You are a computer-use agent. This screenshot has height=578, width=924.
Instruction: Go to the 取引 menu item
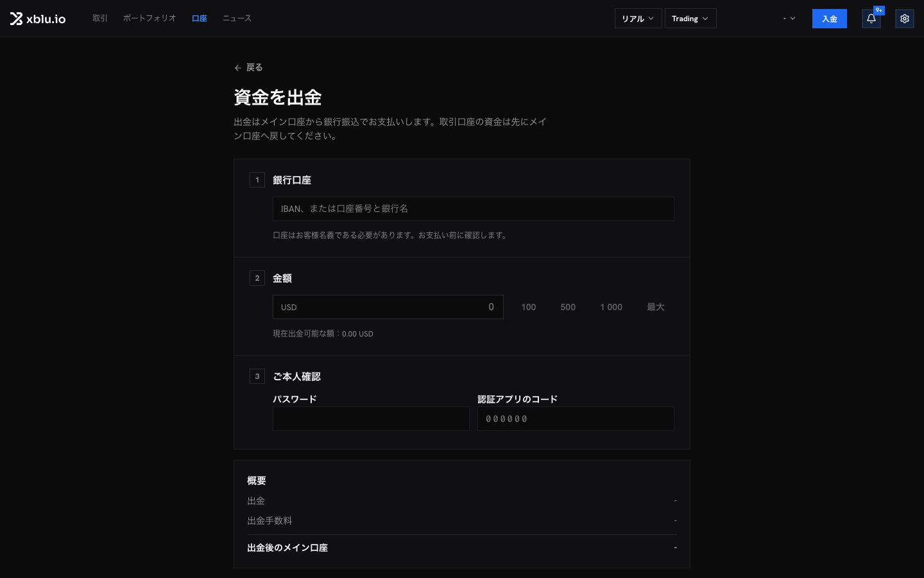click(x=100, y=18)
